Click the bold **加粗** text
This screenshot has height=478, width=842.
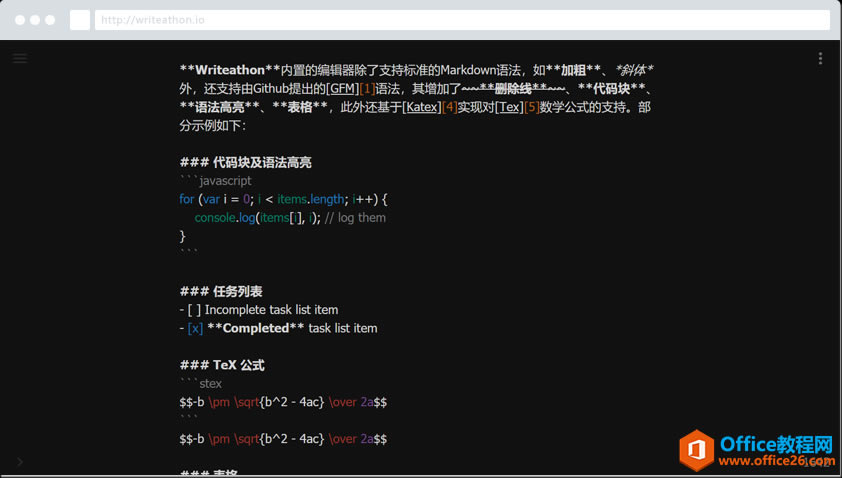click(573, 70)
